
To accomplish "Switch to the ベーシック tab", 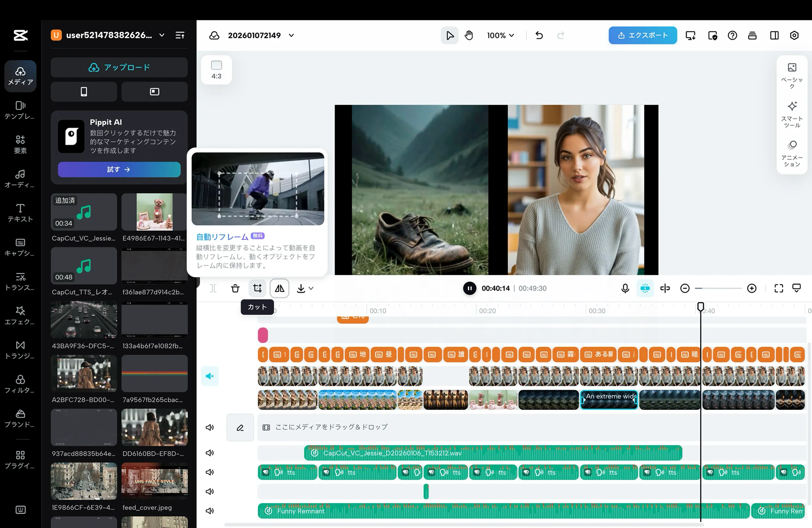I will (x=792, y=76).
